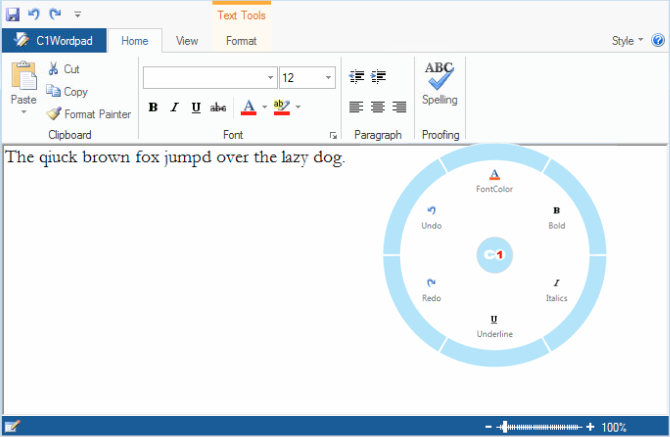This screenshot has width=670, height=437.
Task: Center paragraph text
Action: click(378, 107)
